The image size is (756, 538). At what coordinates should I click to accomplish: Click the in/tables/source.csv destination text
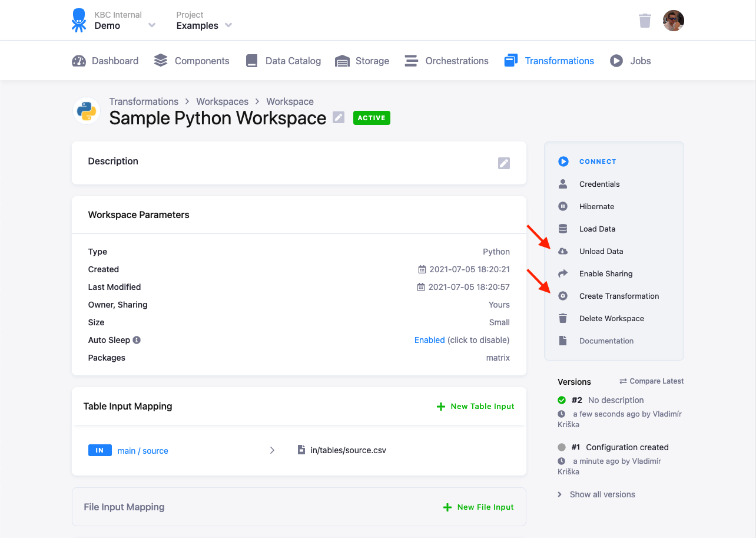pyautogui.click(x=349, y=450)
